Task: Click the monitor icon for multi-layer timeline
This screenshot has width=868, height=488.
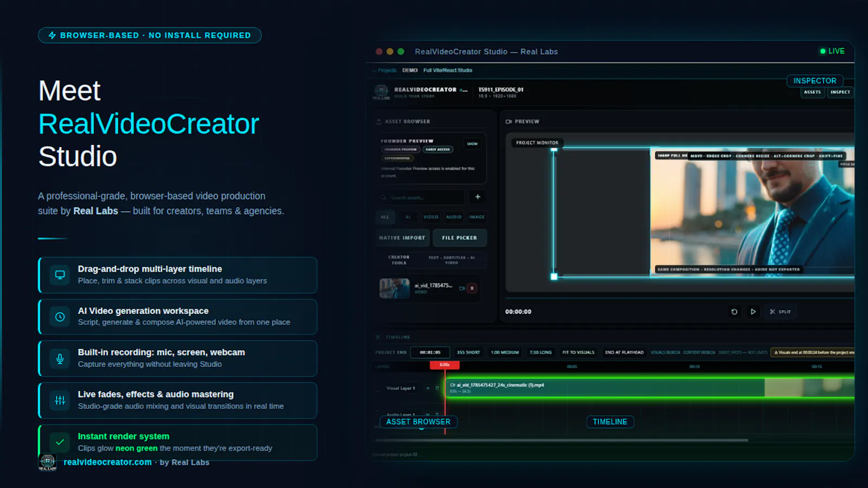Action: point(60,275)
